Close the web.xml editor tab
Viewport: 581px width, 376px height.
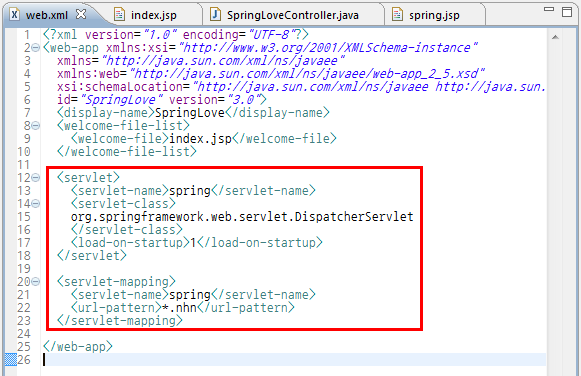pyautogui.click(x=81, y=14)
